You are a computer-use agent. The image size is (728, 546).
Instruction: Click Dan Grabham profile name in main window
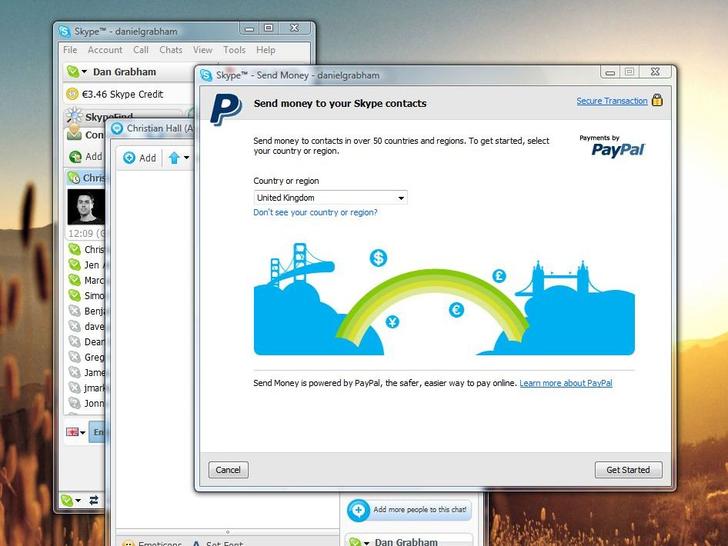[x=124, y=72]
